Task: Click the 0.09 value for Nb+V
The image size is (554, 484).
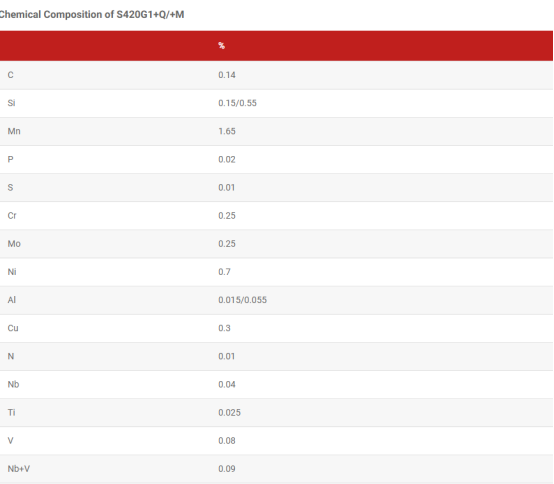Action: [x=227, y=469]
